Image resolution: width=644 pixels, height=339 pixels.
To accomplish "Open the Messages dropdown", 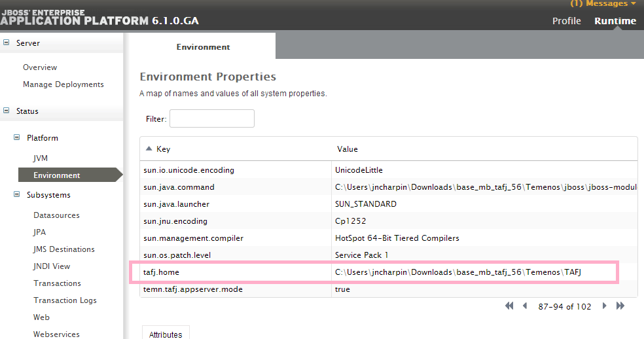I will 602,4.
